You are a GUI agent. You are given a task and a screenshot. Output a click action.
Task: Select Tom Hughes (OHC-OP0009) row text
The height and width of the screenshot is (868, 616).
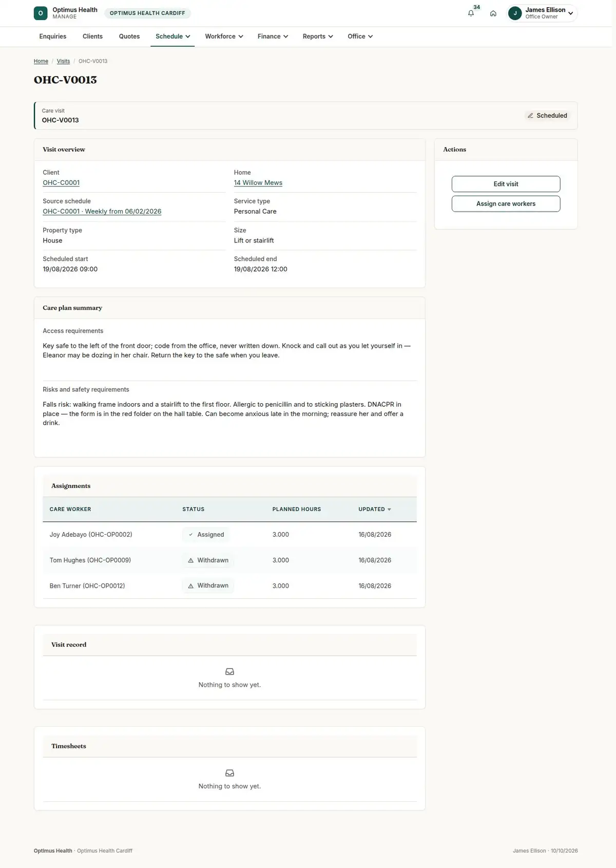[90, 560]
